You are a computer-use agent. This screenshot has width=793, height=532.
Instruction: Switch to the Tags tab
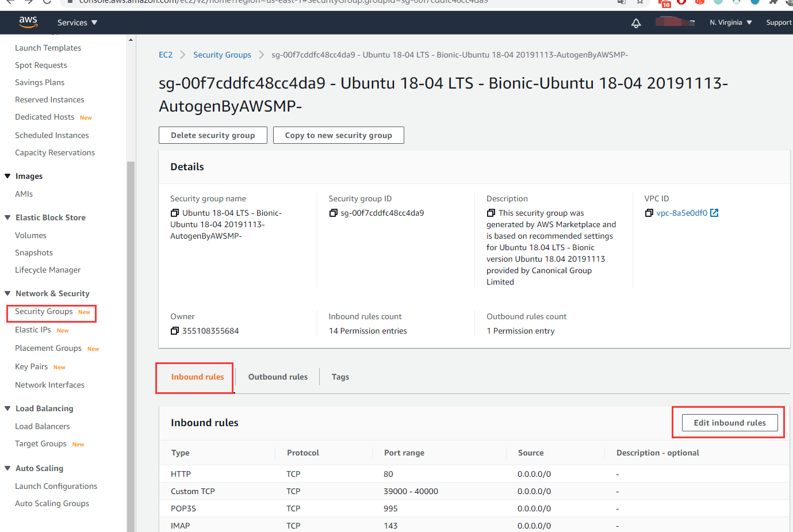(340, 377)
